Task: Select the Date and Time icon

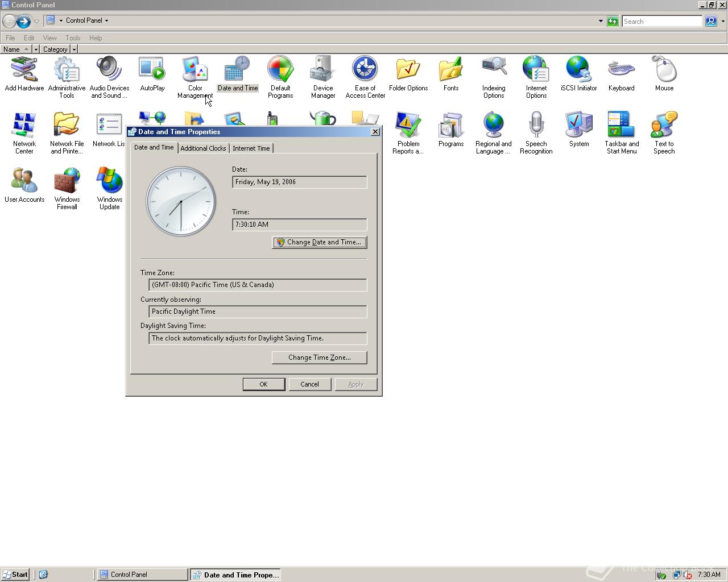Action: (238, 74)
